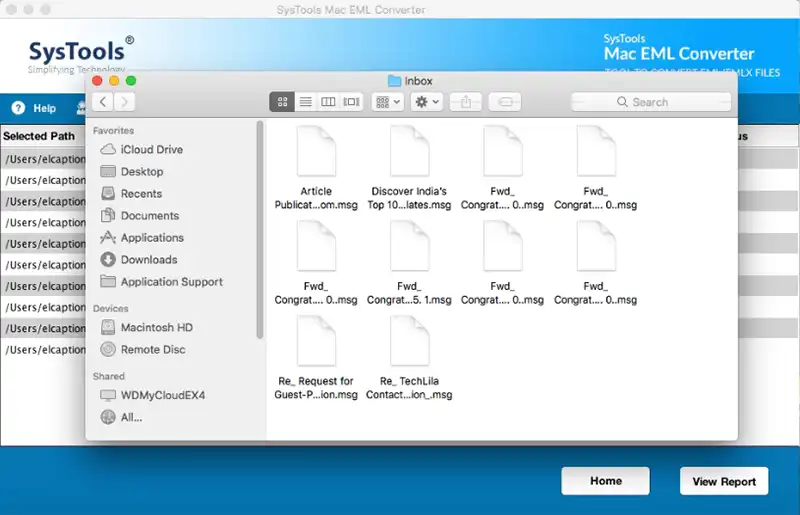Click the Desktop sidebar icon
800x515 pixels.
108,171
